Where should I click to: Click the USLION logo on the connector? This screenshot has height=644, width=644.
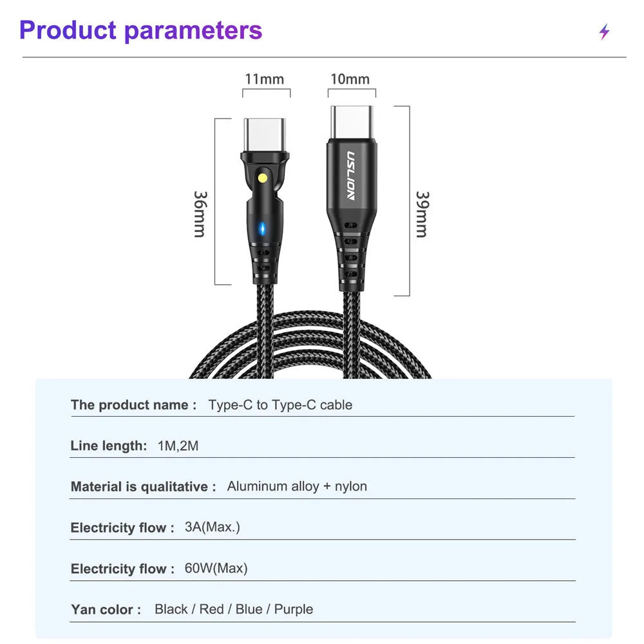(350, 176)
